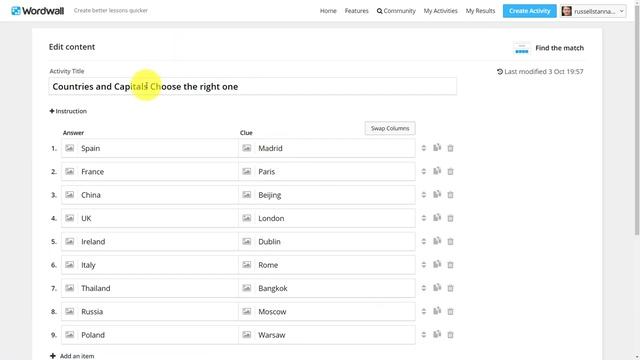This screenshot has width=640, height=360.
Task: Add an image to Russia answer
Action: coord(70,311)
